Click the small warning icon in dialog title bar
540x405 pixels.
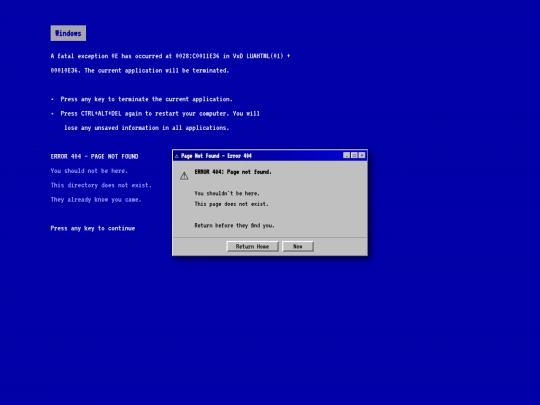point(177,156)
